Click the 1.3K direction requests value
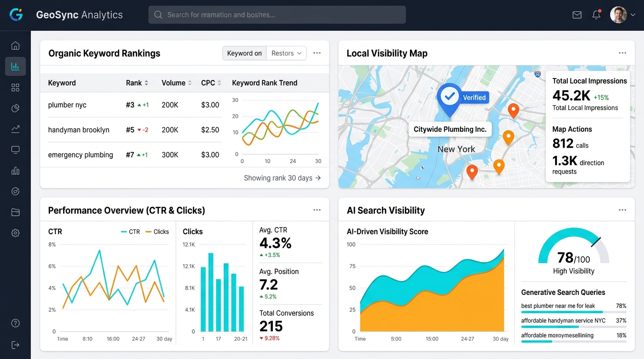The width and height of the screenshot is (644, 359). point(565,161)
